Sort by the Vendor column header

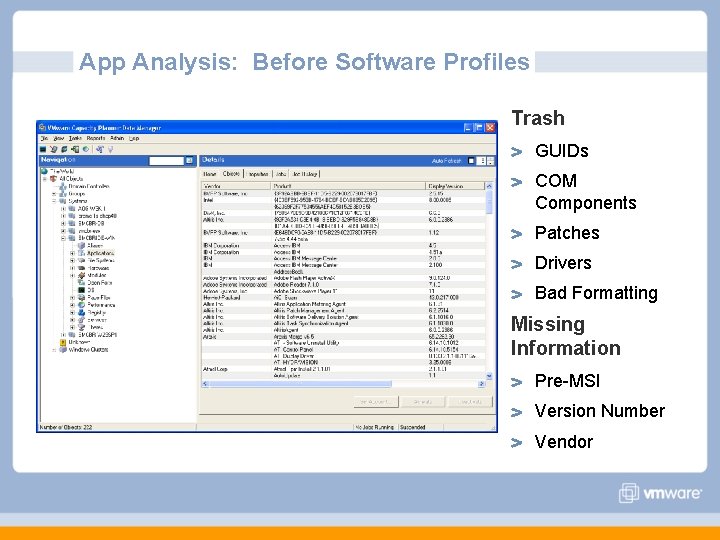tap(236, 186)
